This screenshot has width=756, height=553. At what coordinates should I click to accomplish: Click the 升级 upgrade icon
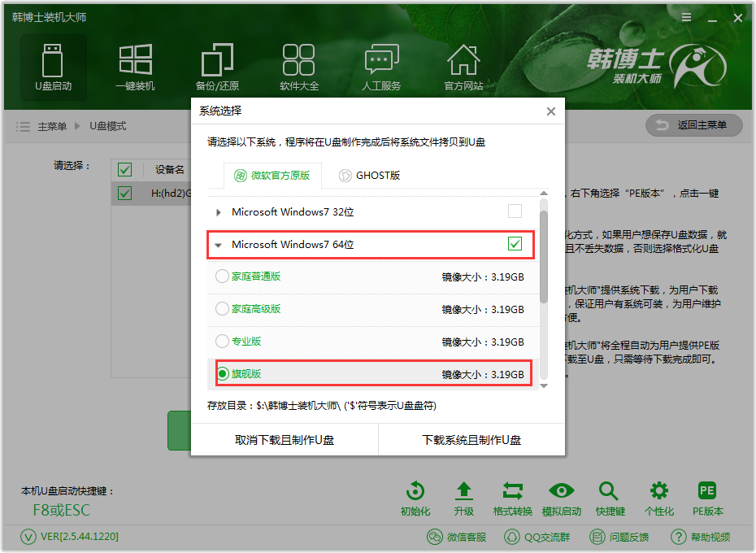(x=464, y=499)
